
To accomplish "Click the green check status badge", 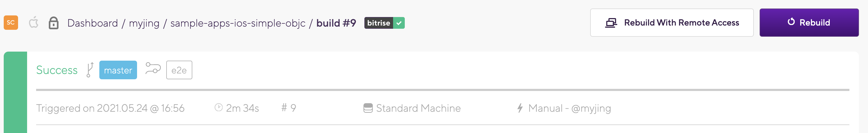I will pyautogui.click(x=399, y=23).
